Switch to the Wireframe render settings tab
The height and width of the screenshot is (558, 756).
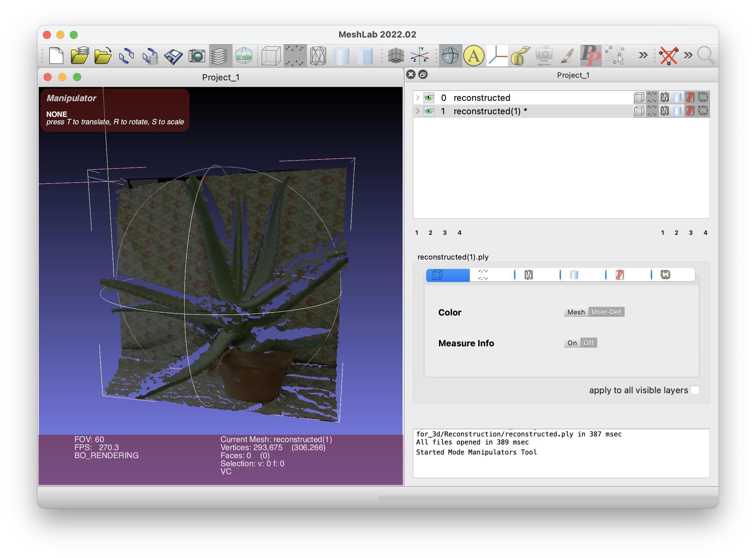point(538,275)
